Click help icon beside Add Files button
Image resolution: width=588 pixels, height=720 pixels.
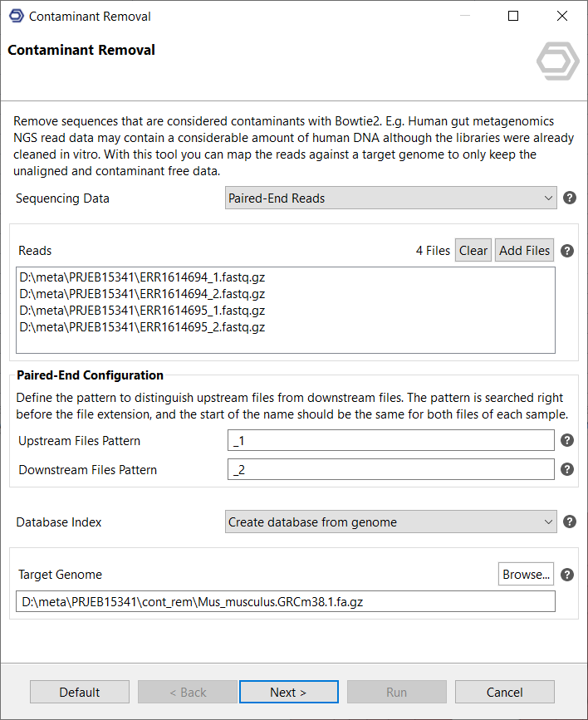pos(567,251)
